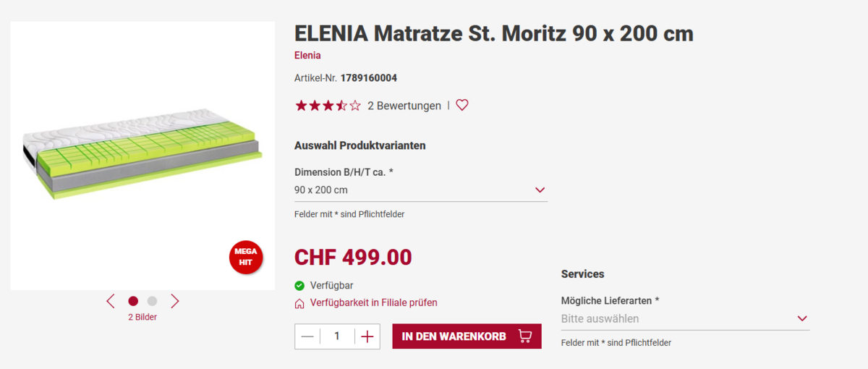
Task: Click the star rating icons
Action: [328, 106]
